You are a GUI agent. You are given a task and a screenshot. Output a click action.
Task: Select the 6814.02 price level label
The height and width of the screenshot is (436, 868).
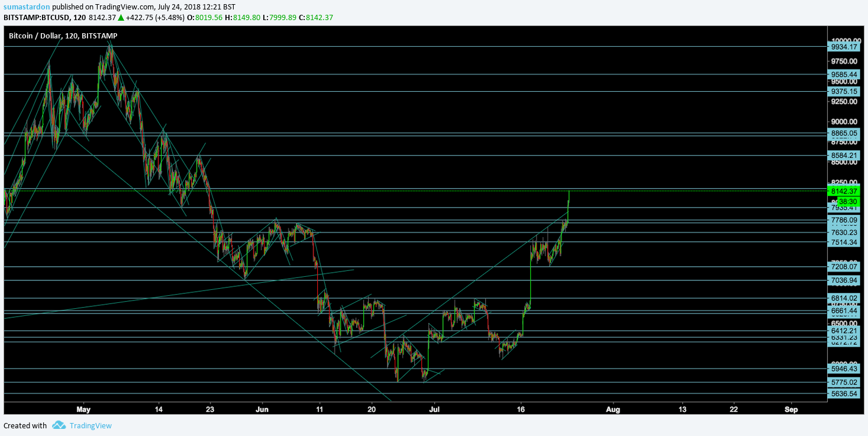click(844, 298)
